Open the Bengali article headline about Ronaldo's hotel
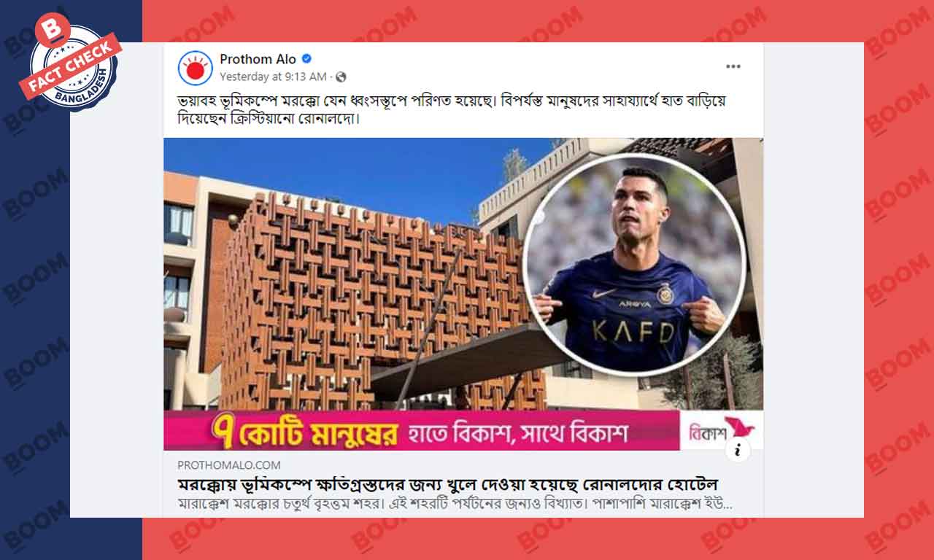The height and width of the screenshot is (560, 934). 452,484
